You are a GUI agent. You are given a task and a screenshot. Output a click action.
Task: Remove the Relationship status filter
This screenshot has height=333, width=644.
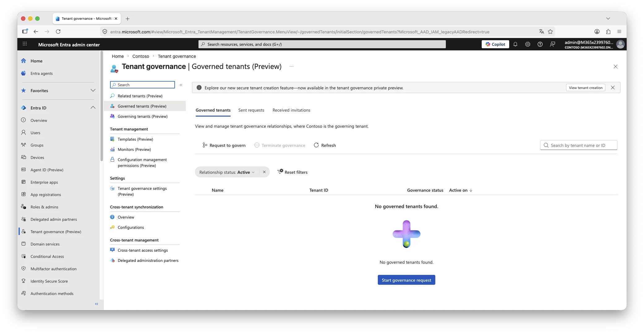(x=264, y=172)
